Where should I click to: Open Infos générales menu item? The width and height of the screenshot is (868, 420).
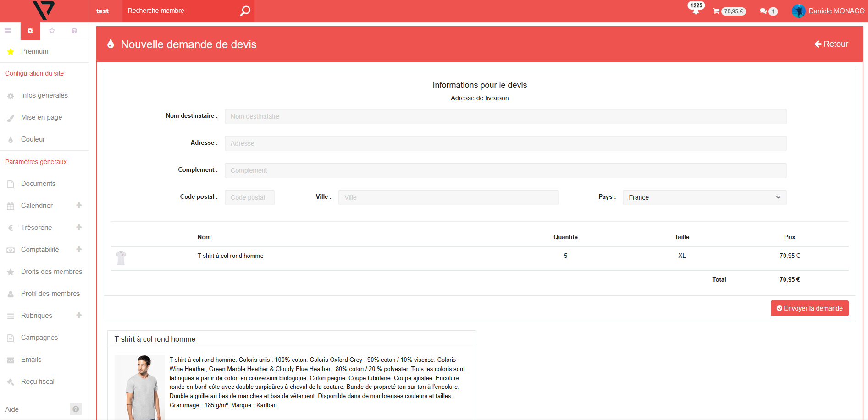point(44,95)
